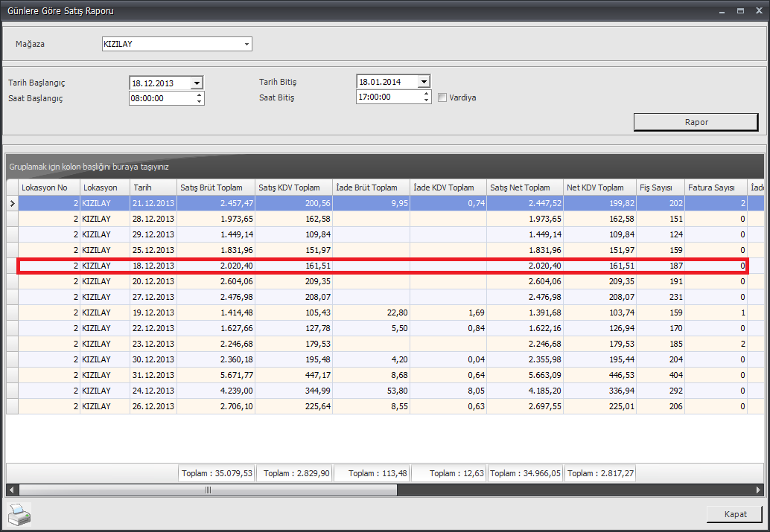
Task: Click the Rapor button
Action: 696,122
